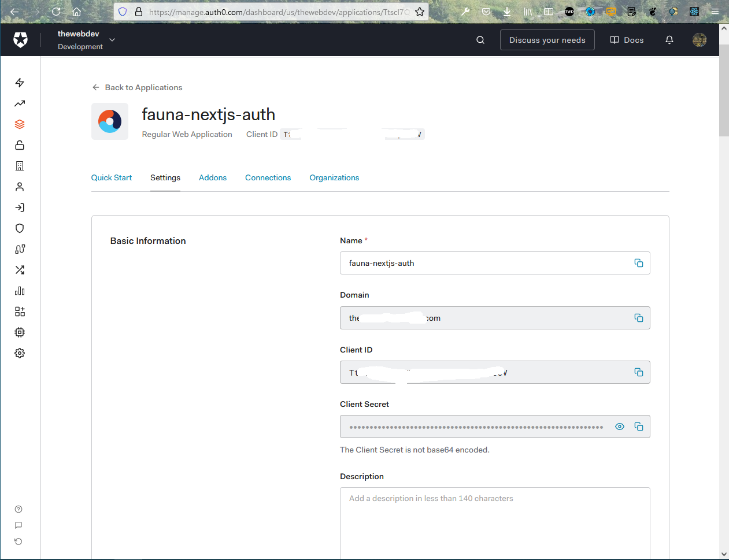Open the Security shield icon in the sidebar

click(x=20, y=228)
